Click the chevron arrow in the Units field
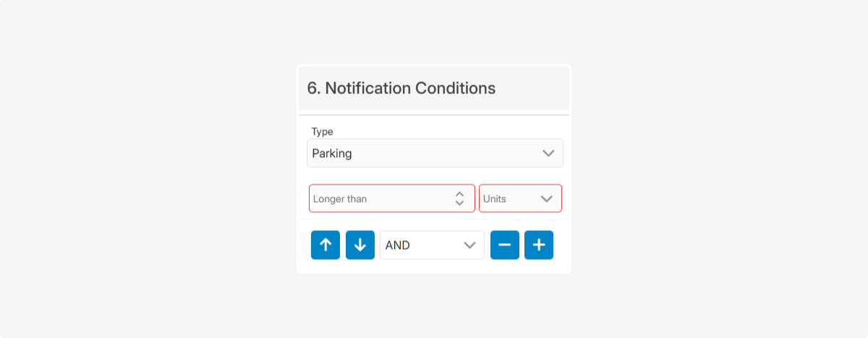Screen dimensions: 868x338 coord(547,198)
